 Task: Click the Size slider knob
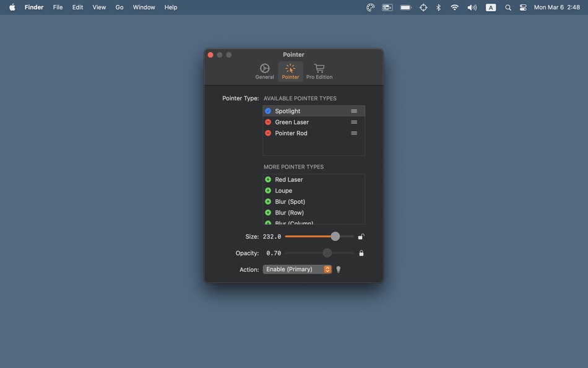335,236
